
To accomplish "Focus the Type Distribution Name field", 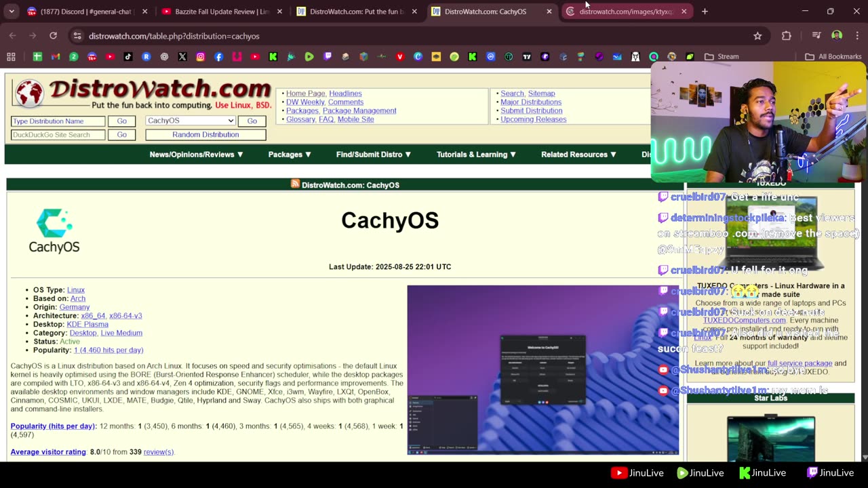I will [x=58, y=121].
